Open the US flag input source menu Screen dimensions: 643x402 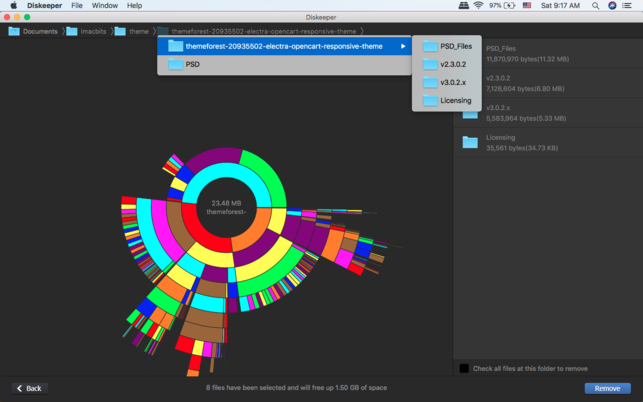[x=527, y=5]
